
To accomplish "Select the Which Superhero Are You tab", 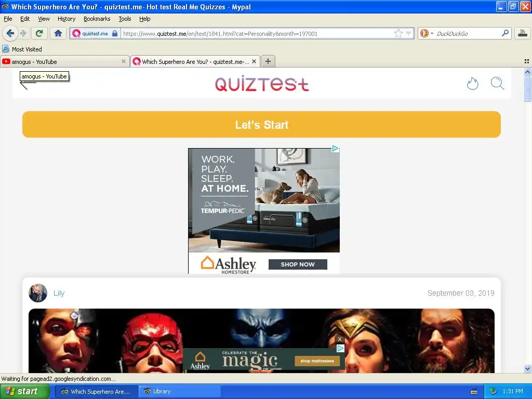I will [195, 62].
